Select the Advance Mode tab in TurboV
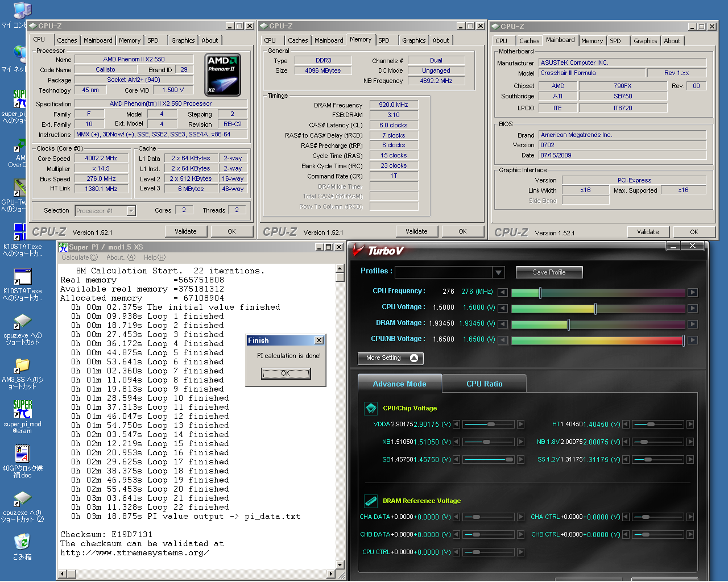 pyautogui.click(x=399, y=384)
